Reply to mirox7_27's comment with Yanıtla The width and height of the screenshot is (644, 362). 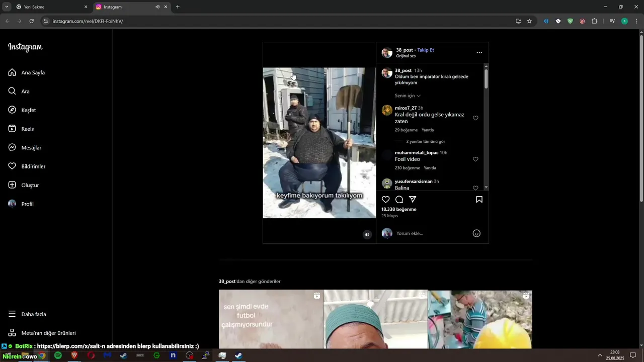(428, 130)
